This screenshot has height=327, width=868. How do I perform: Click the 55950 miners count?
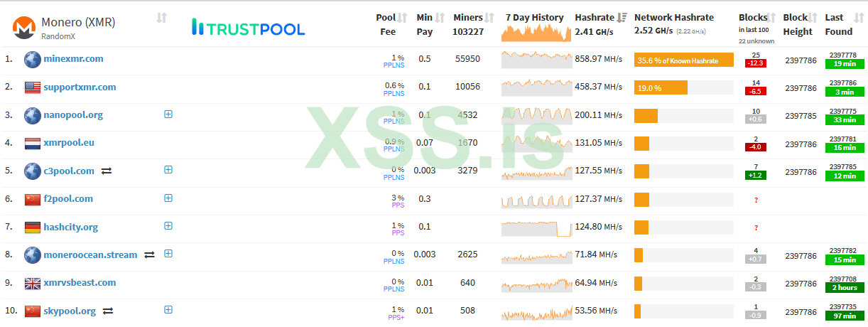[x=467, y=59]
